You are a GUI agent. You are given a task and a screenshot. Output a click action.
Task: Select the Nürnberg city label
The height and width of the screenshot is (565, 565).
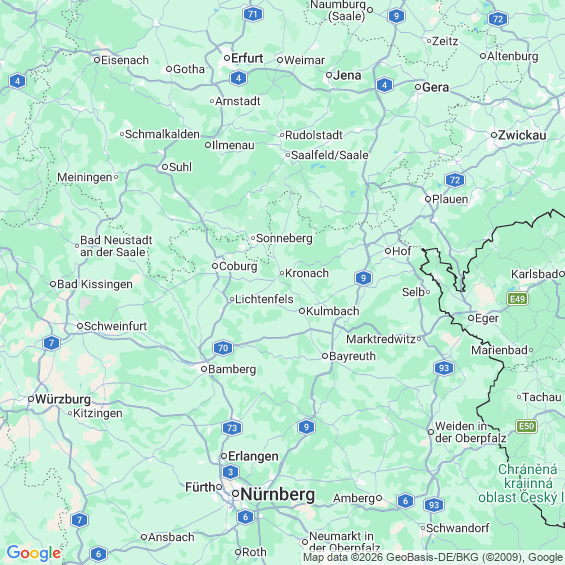[x=277, y=494]
